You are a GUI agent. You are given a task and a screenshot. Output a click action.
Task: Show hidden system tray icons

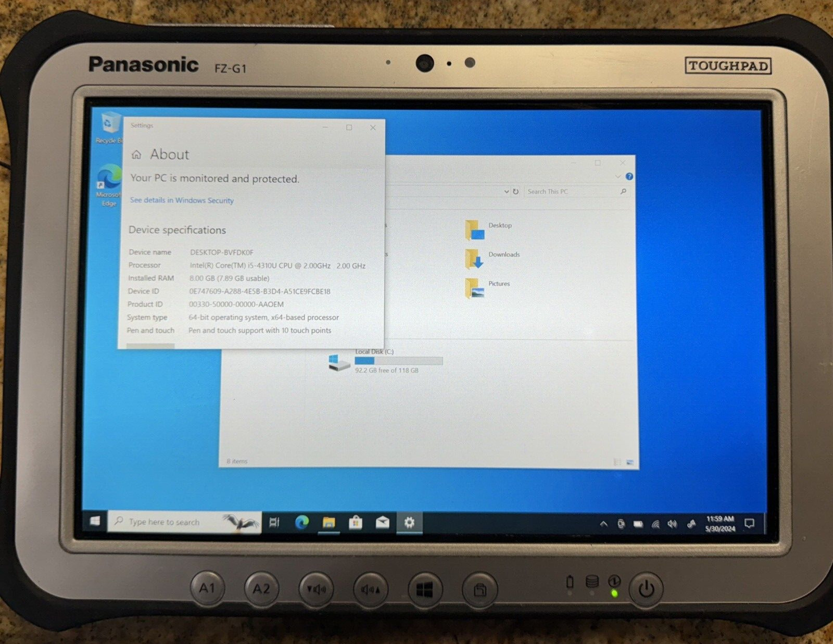(x=603, y=524)
